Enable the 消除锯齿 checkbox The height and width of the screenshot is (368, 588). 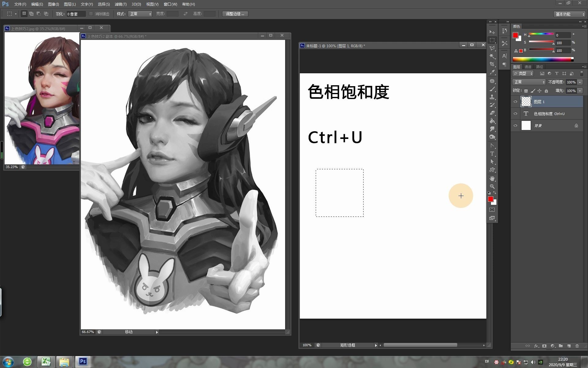(91, 14)
